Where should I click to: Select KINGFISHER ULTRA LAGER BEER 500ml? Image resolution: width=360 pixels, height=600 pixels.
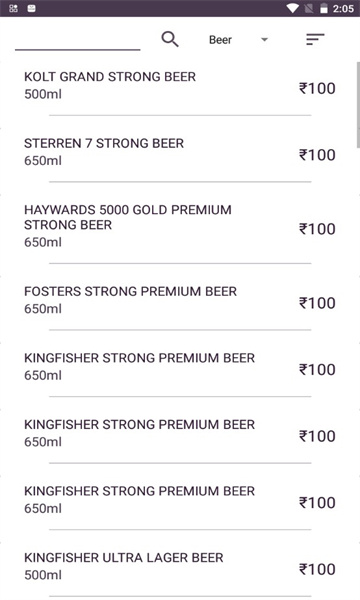coord(180,566)
